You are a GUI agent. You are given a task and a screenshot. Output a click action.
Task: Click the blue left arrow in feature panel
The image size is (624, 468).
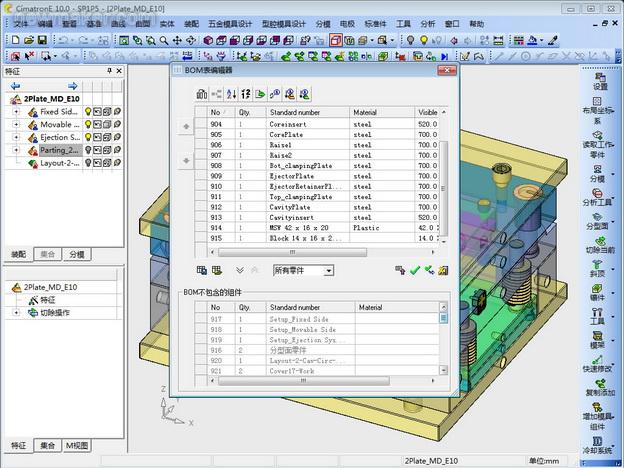tap(16, 86)
